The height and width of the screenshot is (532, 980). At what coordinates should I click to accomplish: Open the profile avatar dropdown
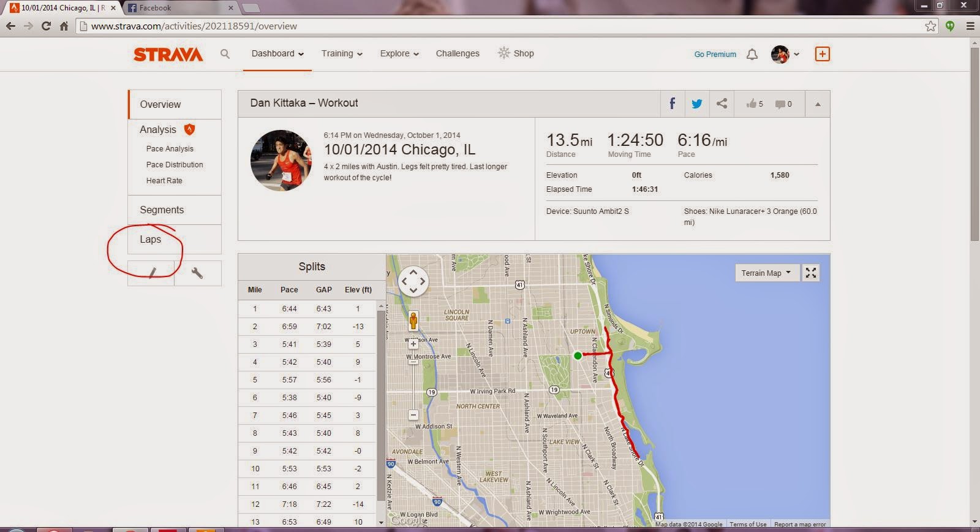pyautogui.click(x=785, y=55)
